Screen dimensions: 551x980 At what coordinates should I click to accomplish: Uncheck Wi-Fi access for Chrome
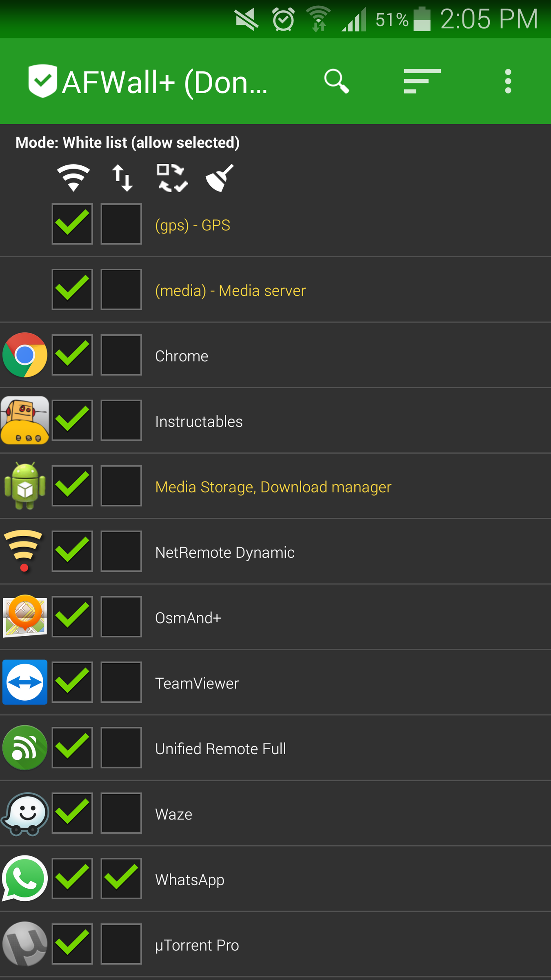(72, 355)
